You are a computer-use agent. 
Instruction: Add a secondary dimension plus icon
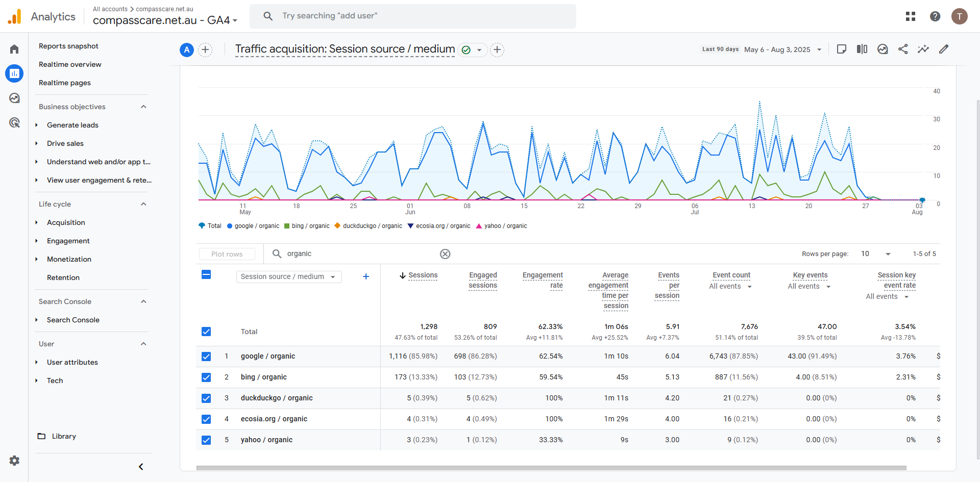[366, 276]
